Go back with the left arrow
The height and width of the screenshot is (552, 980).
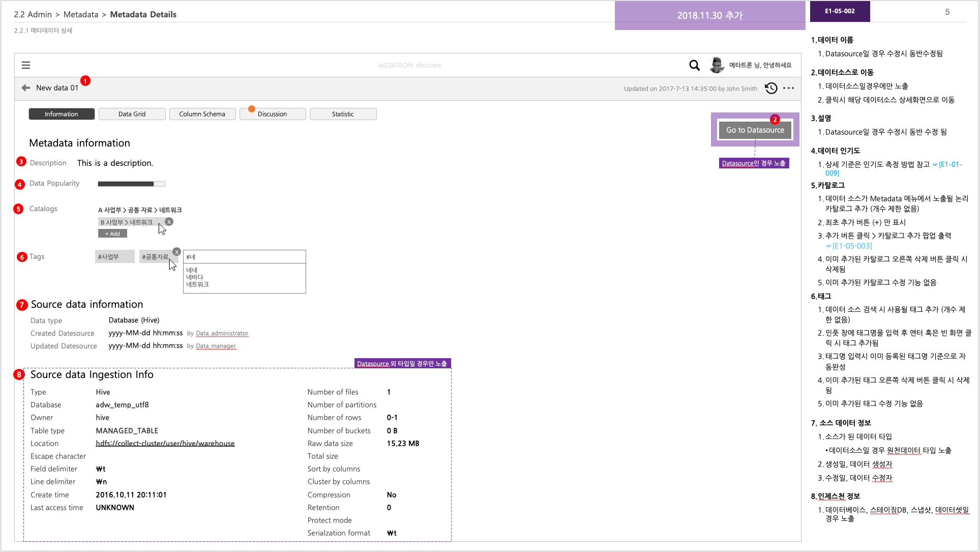[x=26, y=88]
